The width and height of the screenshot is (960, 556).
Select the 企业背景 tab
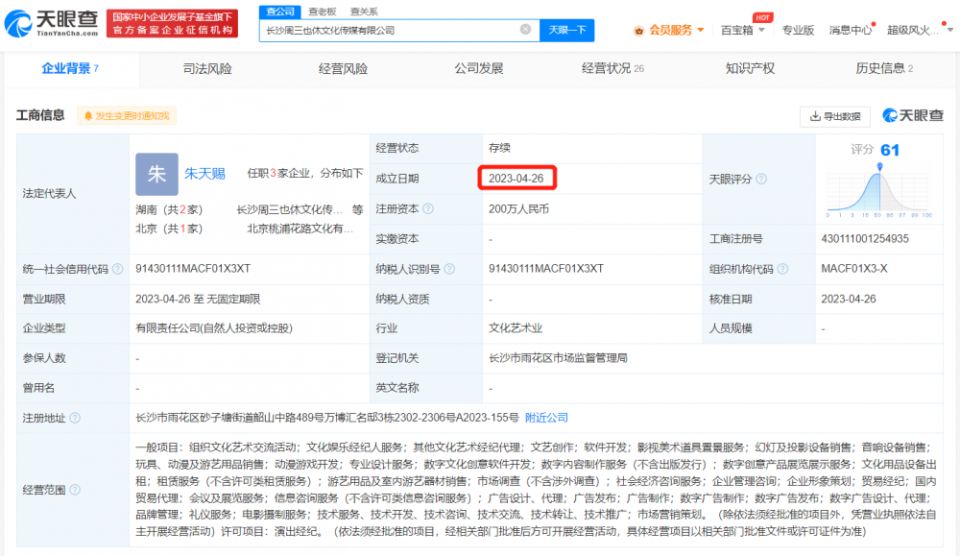(x=70, y=69)
